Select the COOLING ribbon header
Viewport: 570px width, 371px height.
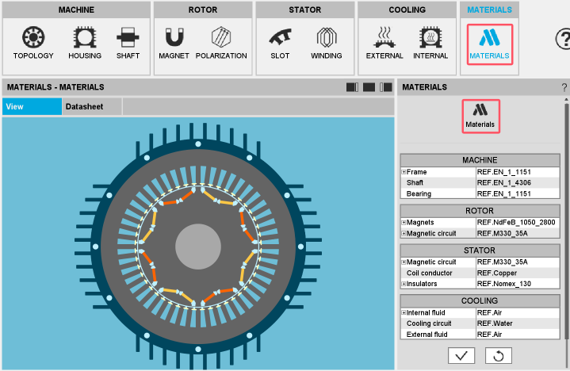click(407, 10)
